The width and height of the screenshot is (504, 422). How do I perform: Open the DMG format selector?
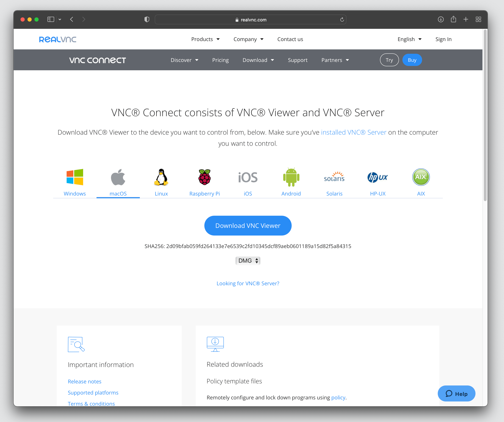click(x=248, y=261)
